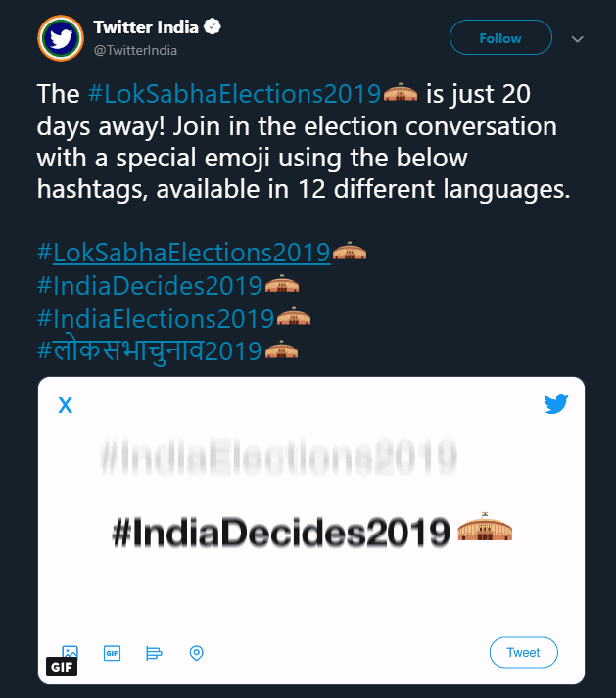Open the @TwitterIndia handle link
This screenshot has width=616, height=698.
click(x=135, y=50)
